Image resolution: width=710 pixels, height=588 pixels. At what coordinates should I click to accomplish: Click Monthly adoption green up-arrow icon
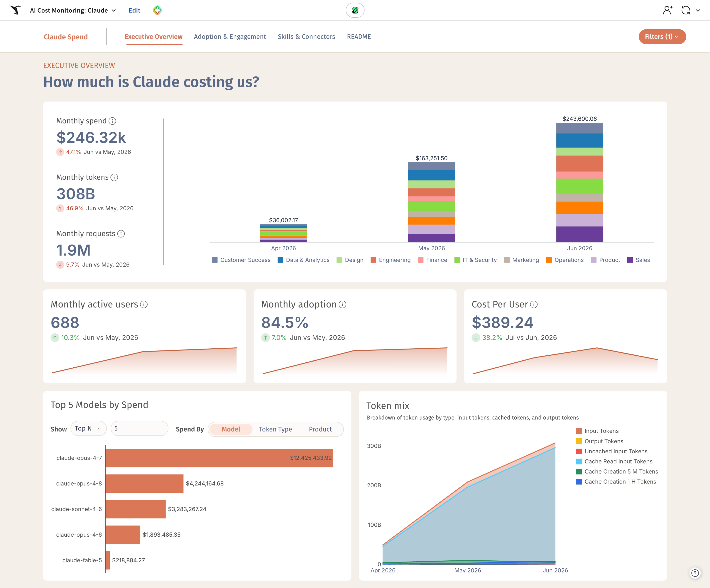[x=265, y=337]
